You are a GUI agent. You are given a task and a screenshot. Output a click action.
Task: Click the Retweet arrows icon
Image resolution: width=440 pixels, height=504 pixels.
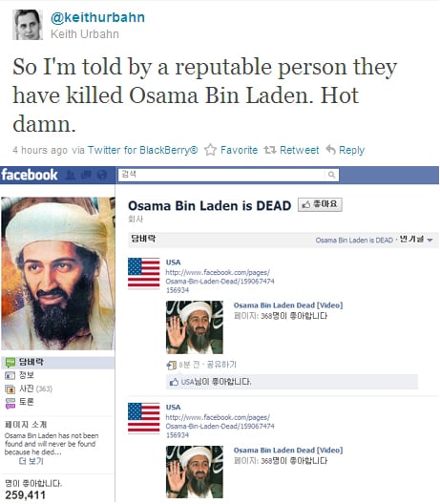(x=270, y=150)
